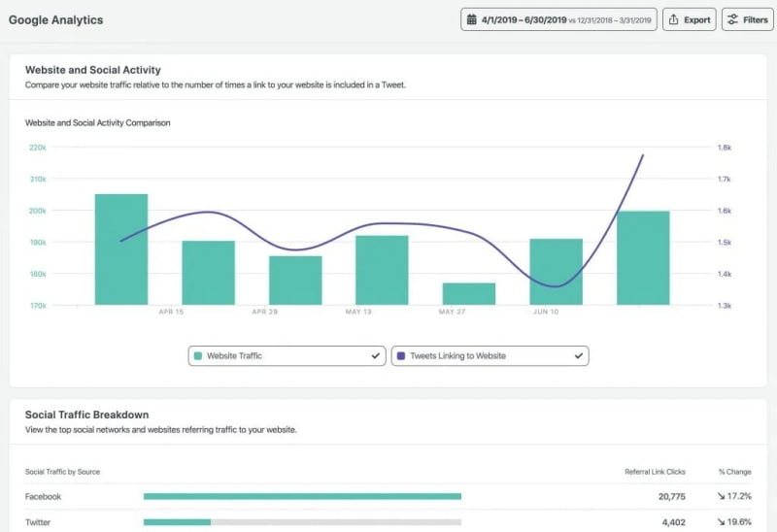Click the purple Tweets Linking legend square
Screen dimensions: 777x532
(x=400, y=356)
